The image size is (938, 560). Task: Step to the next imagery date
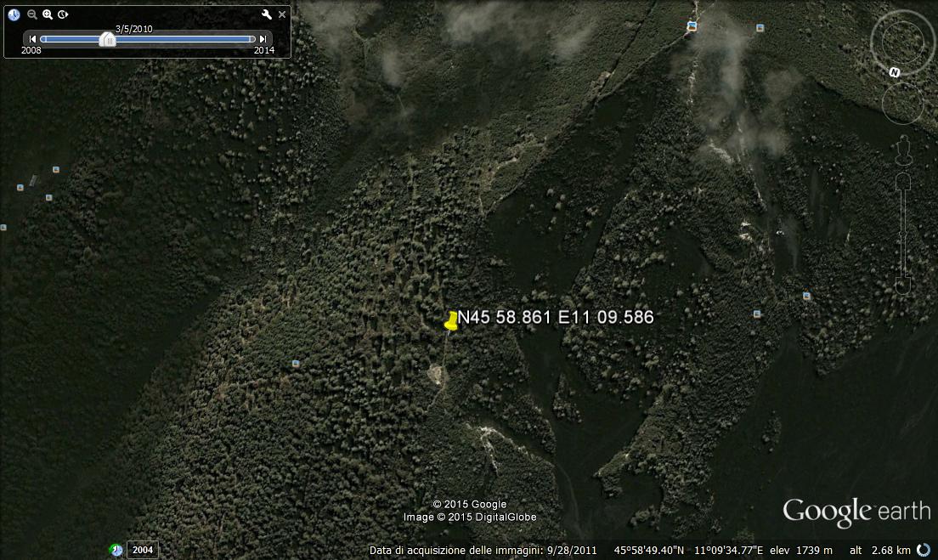point(263,39)
